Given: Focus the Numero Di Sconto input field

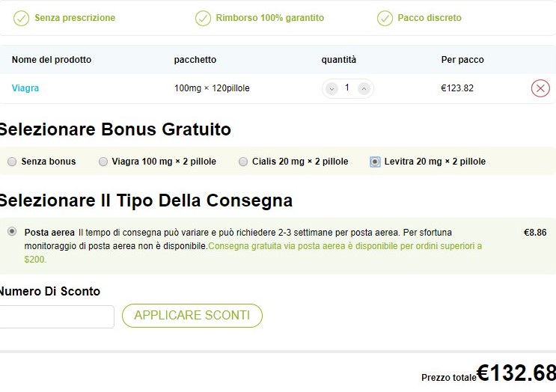Looking at the screenshot, I should pos(56,316).
